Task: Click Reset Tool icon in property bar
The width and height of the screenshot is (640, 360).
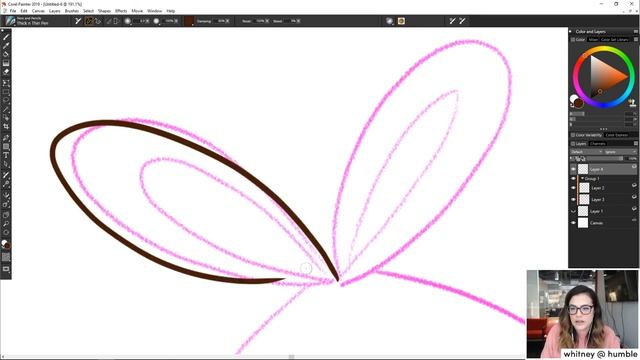Action: [x=78, y=21]
